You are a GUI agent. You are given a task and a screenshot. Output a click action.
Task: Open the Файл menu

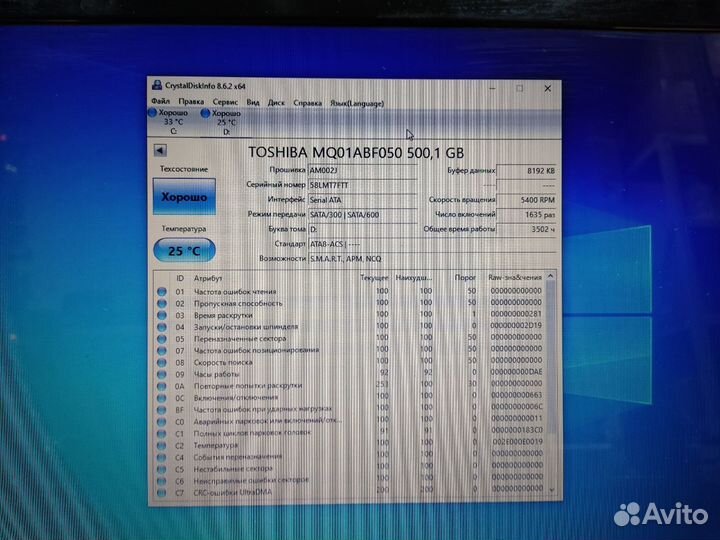point(160,101)
